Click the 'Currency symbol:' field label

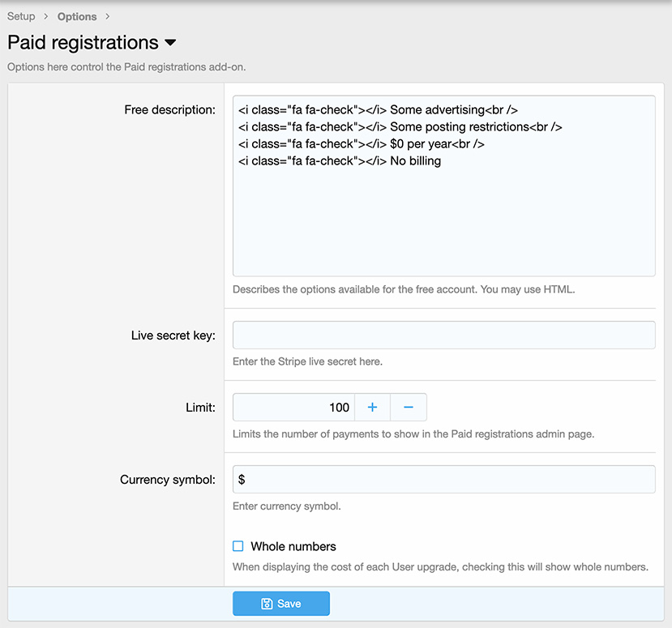tap(167, 479)
